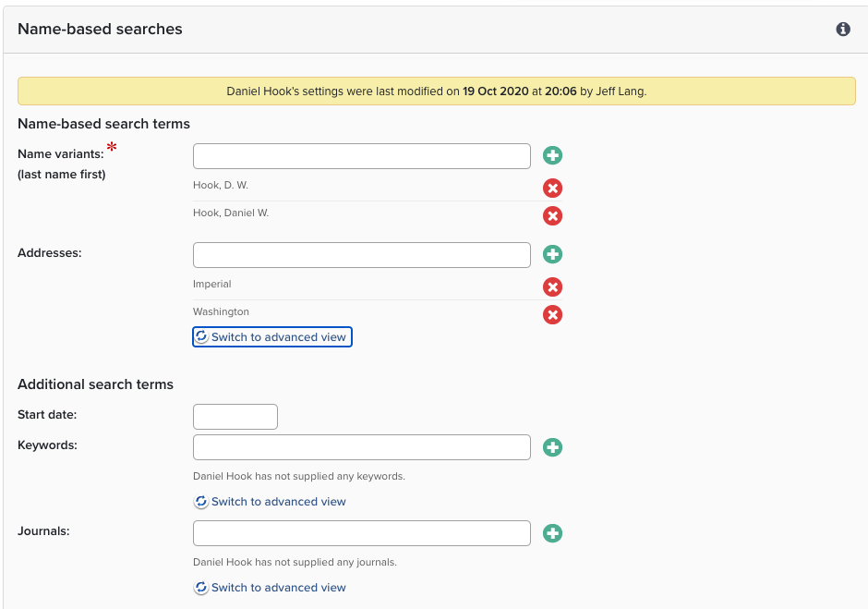Click into the Addresses input box
This screenshot has width=868, height=609.
pyautogui.click(x=361, y=255)
